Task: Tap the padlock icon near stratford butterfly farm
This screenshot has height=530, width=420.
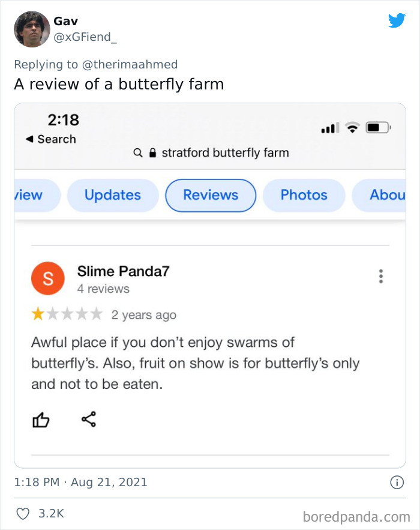Action: [152, 152]
